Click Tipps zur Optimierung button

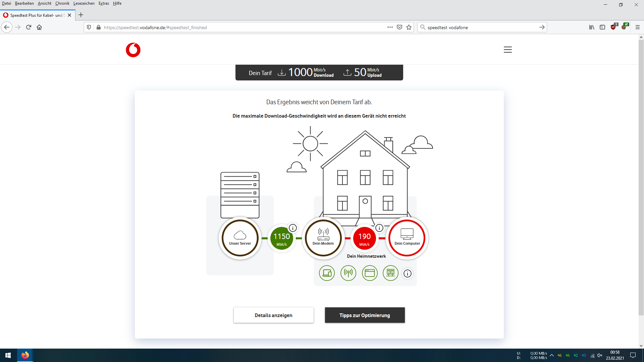365,315
